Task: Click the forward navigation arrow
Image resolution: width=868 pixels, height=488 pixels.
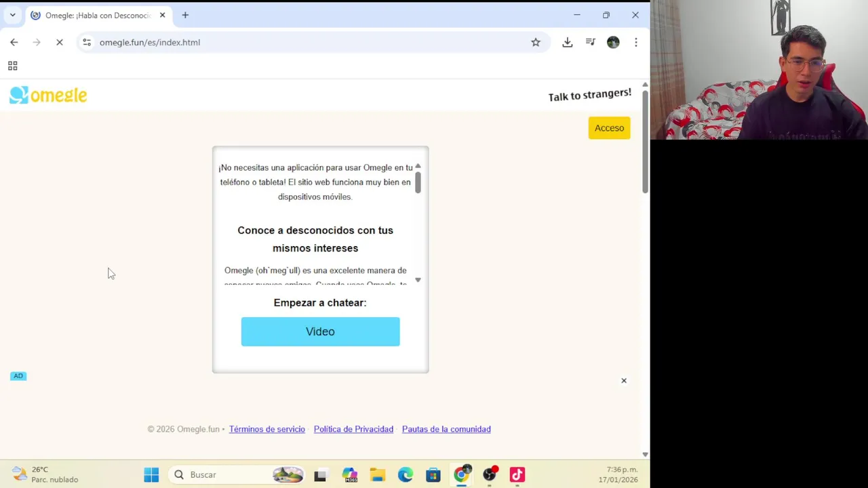Action: (x=37, y=42)
